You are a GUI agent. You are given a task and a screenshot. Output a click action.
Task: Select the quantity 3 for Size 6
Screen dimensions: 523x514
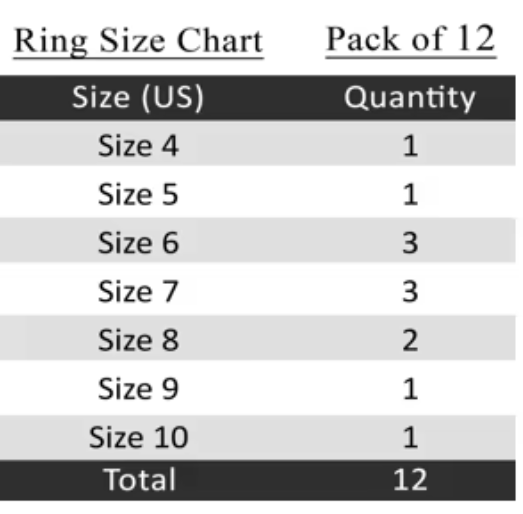(x=410, y=243)
